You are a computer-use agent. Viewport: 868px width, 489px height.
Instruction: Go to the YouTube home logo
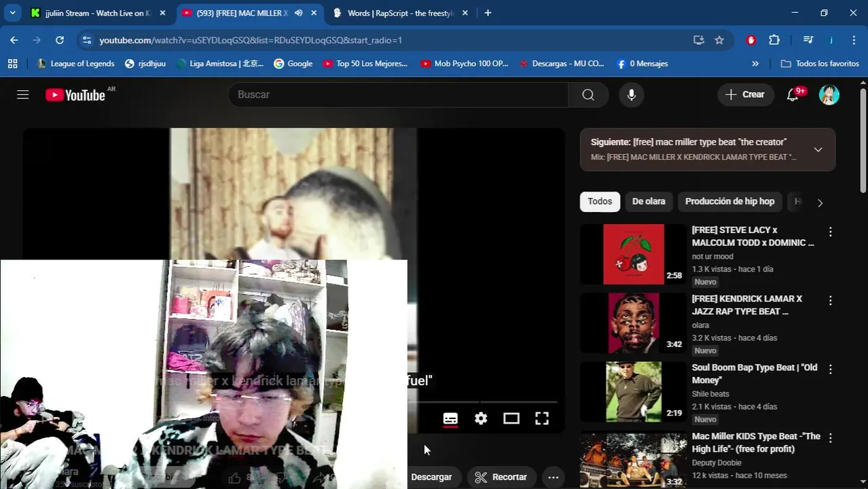[x=75, y=95]
